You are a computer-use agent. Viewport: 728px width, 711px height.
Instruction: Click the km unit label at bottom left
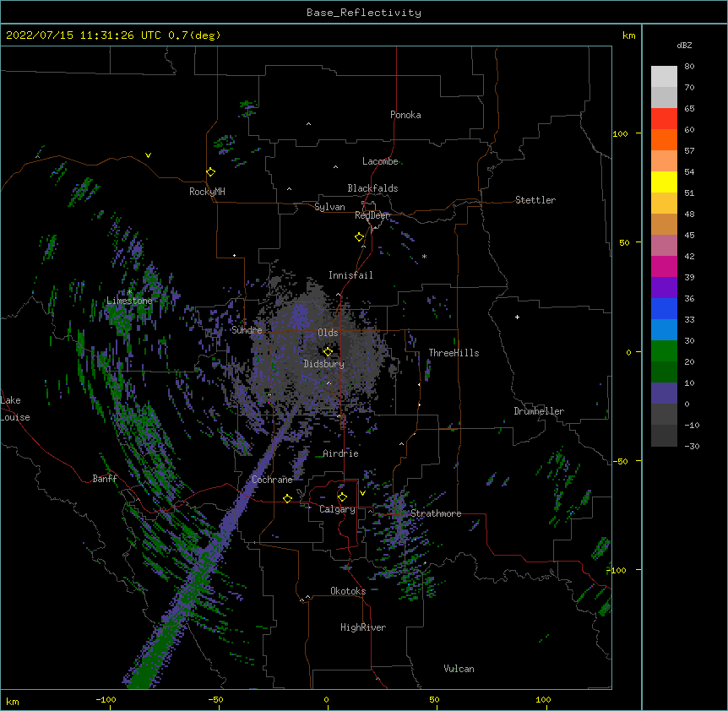[13, 701]
